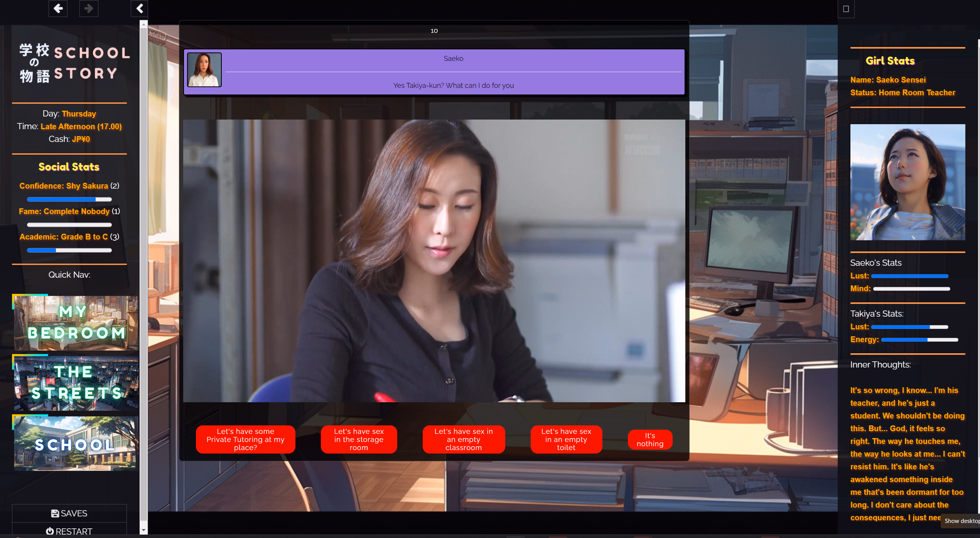Click Takiya's Energy bar
The width and height of the screenshot is (980, 538).
point(919,340)
